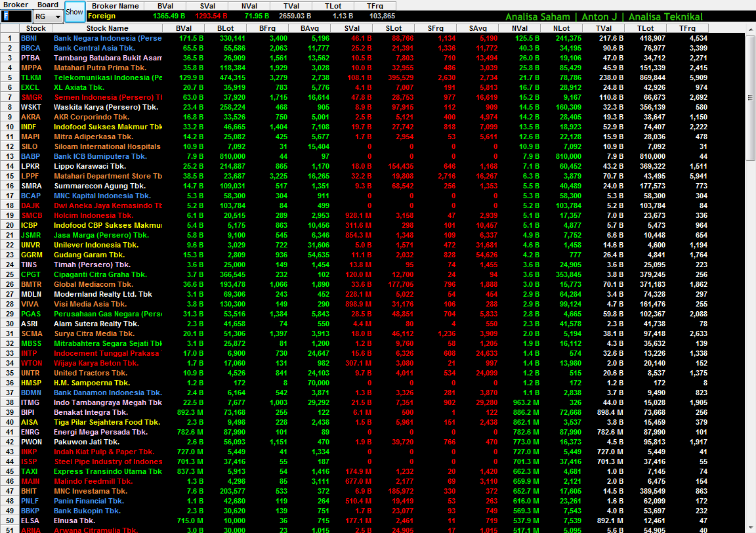
Task: Click TLKM SVal cell 108.1 B
Action: pos(359,77)
